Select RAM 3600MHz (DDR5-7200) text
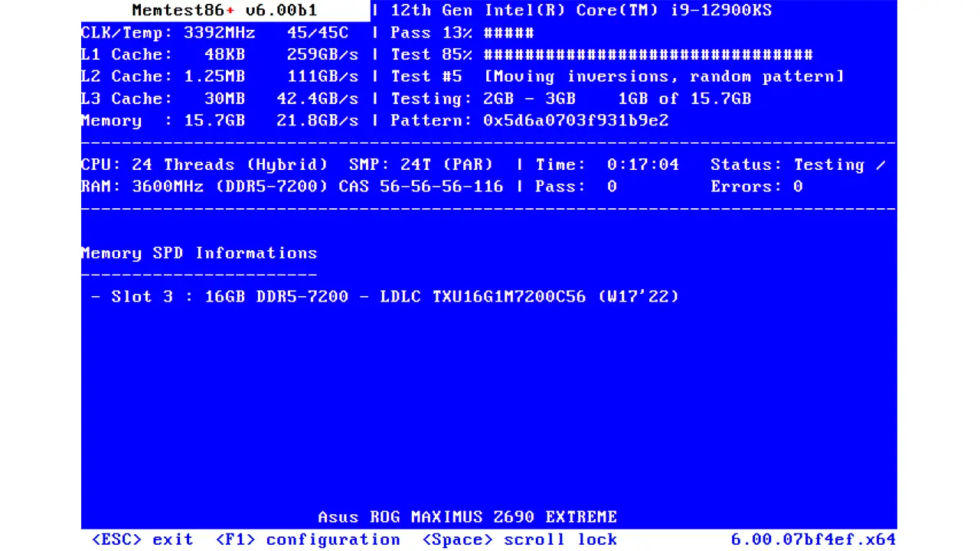Screen dimensions: 980x551 click(x=204, y=187)
